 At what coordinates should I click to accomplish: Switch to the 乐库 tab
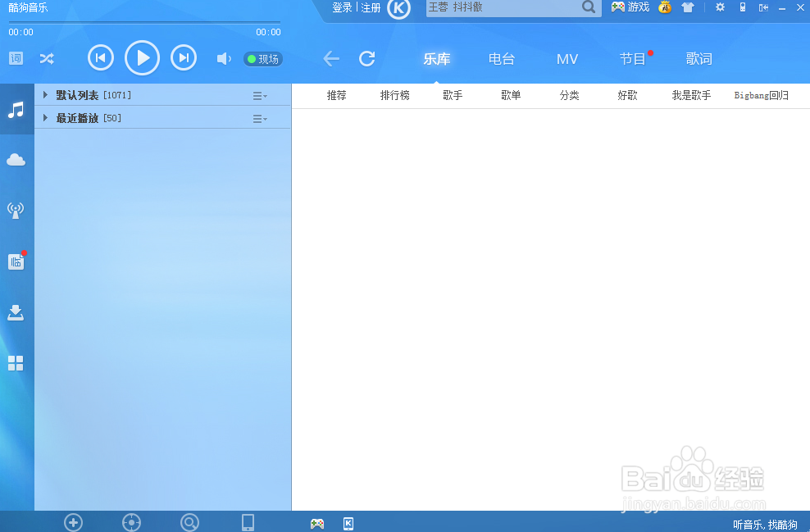click(436, 59)
